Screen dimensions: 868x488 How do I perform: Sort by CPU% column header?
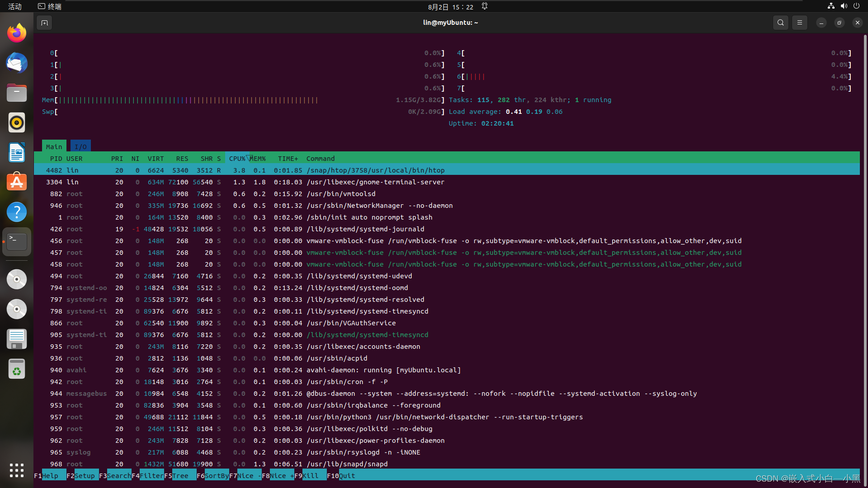pyautogui.click(x=236, y=159)
